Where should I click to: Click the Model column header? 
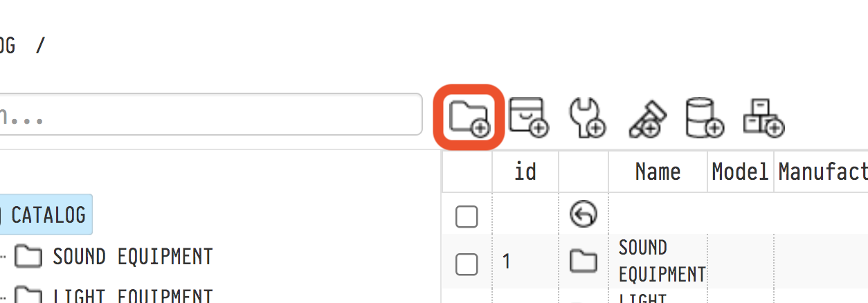pos(740,172)
